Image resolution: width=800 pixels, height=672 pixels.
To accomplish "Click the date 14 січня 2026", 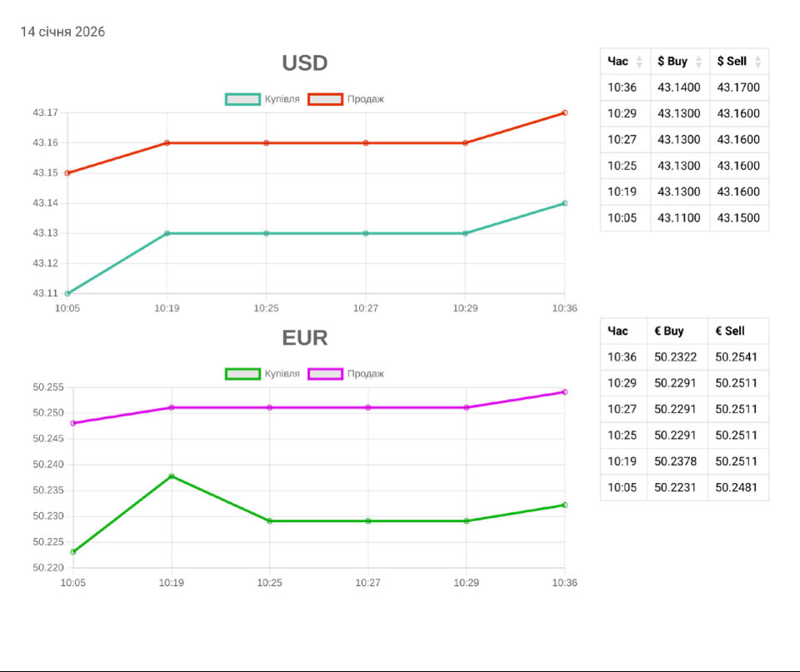I will (62, 32).
